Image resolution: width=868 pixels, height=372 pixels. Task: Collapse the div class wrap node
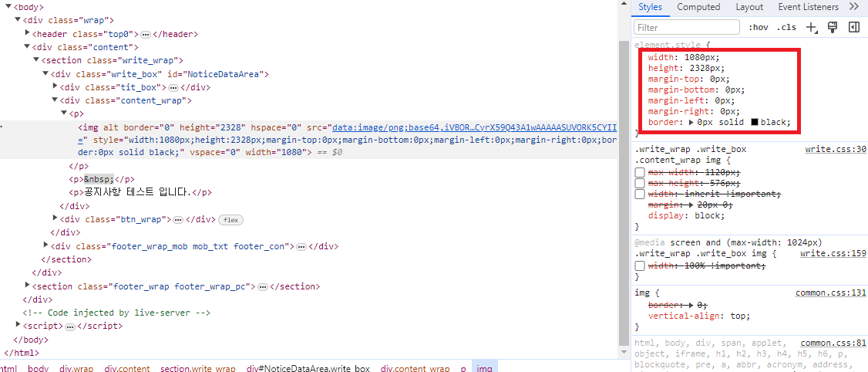coord(18,21)
